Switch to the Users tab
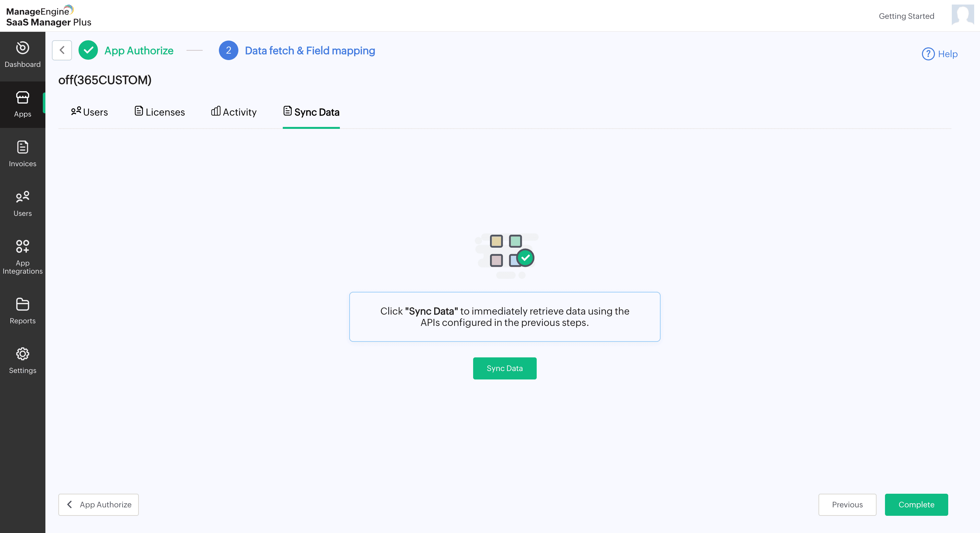 (90, 112)
